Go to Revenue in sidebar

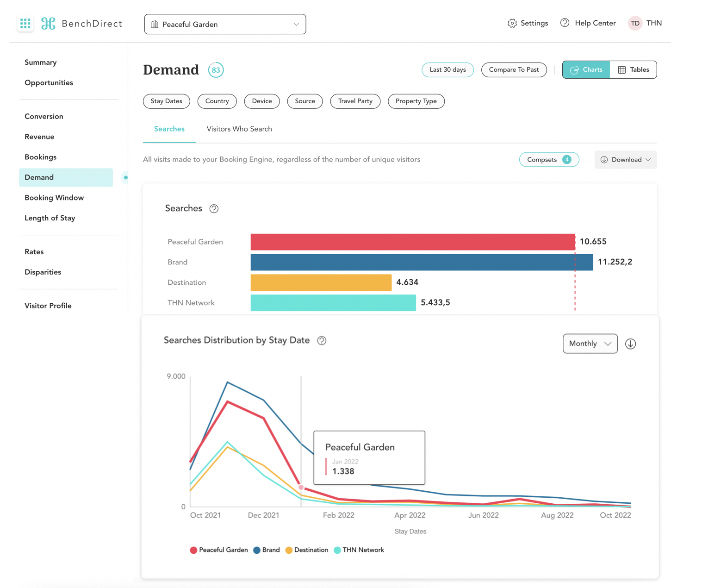pyautogui.click(x=39, y=137)
